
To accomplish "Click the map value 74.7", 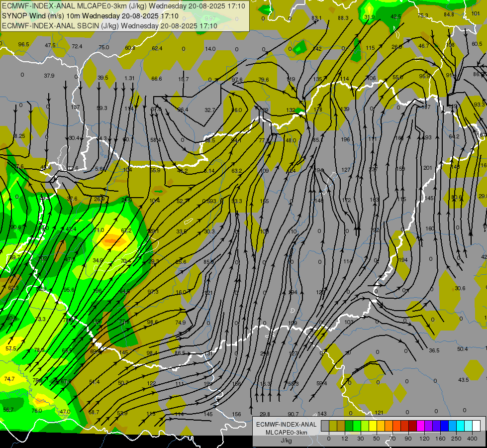I will pyautogui.click(x=9, y=379).
